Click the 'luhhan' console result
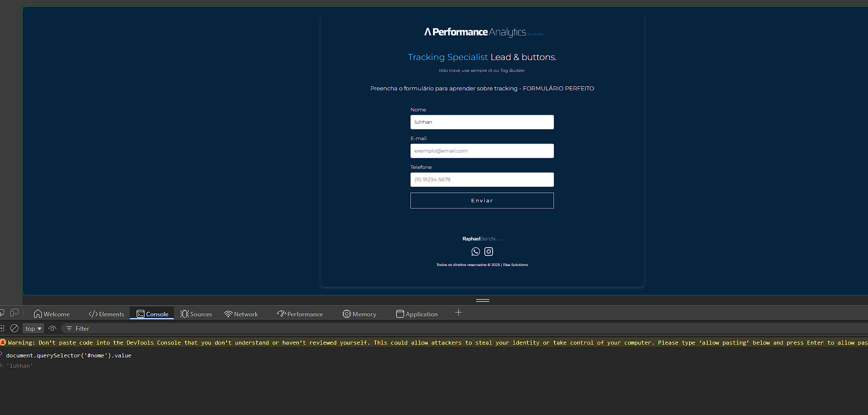Screen dimensions: 868x415 [19, 366]
